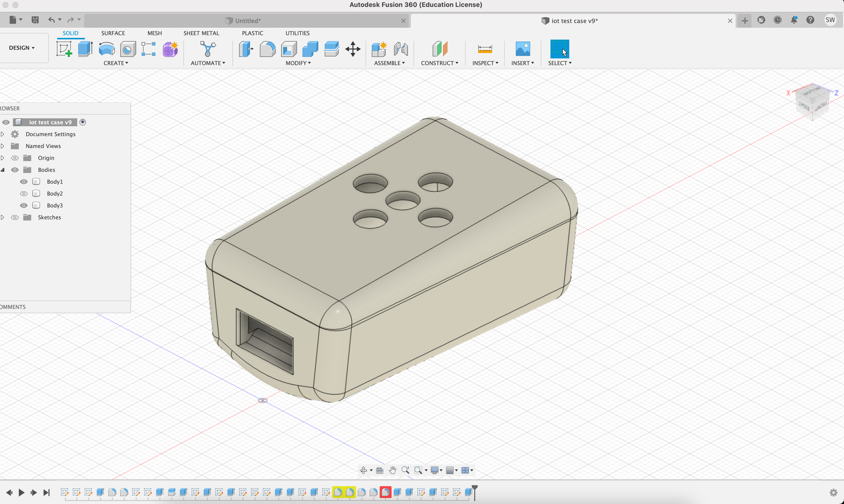
Task: Play the timeline history
Action: [21, 492]
